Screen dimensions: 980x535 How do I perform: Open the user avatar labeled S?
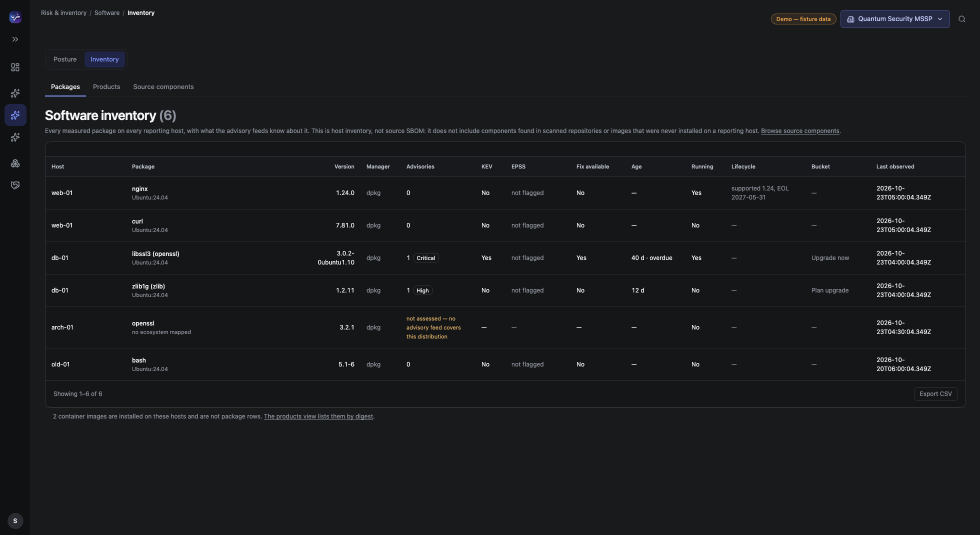15,520
